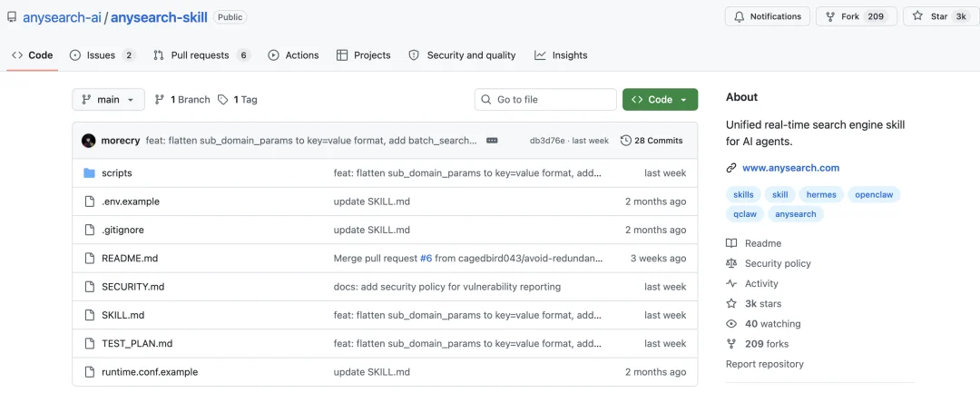980x393 pixels.
Task: Expand the commit message ellipsis button
Action: tap(492, 141)
